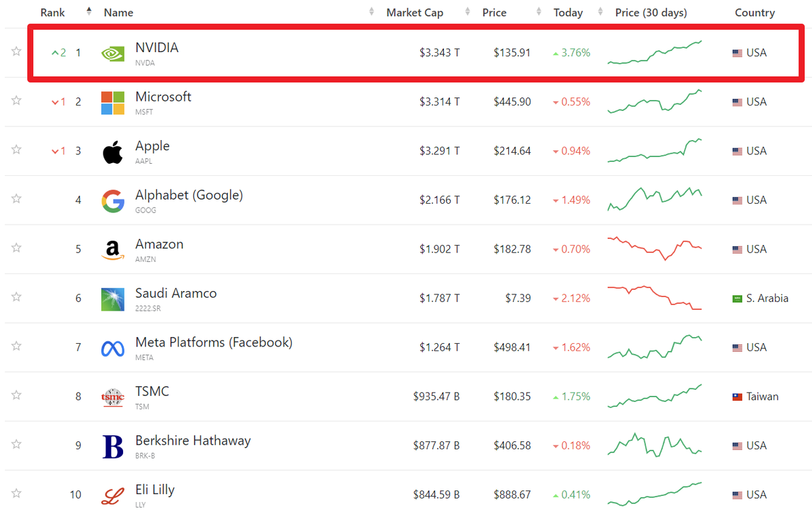Screen dimensions: 812x519
Task: Star Berkshire Hathaway as a favorite
Action: pyautogui.click(x=16, y=445)
